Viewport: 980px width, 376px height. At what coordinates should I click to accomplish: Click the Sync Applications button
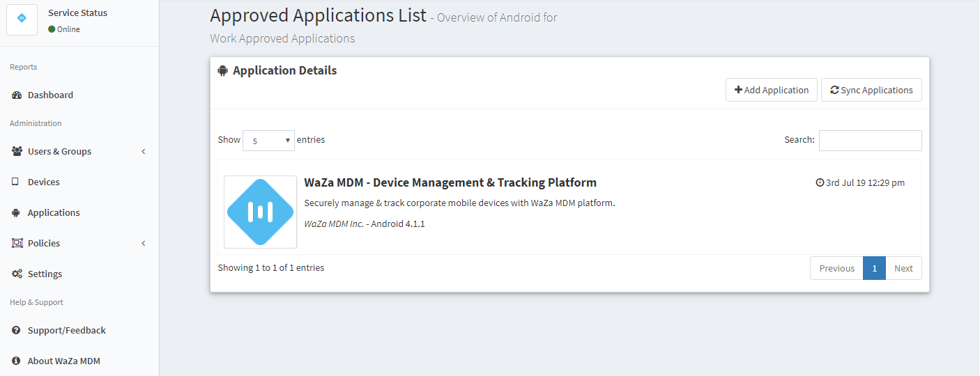click(871, 90)
